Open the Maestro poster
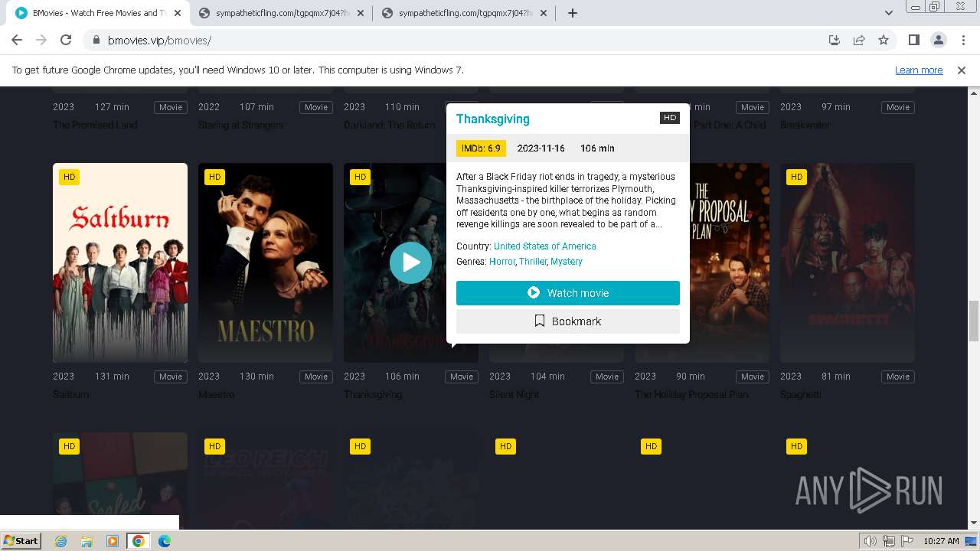The image size is (980, 551). pyautogui.click(x=266, y=262)
